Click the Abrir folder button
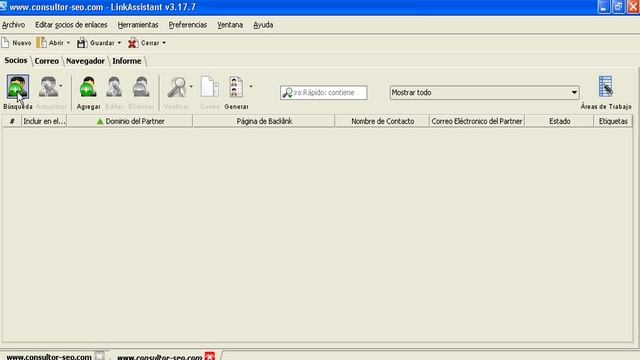Screen dimensions: 640x360 point(50,42)
